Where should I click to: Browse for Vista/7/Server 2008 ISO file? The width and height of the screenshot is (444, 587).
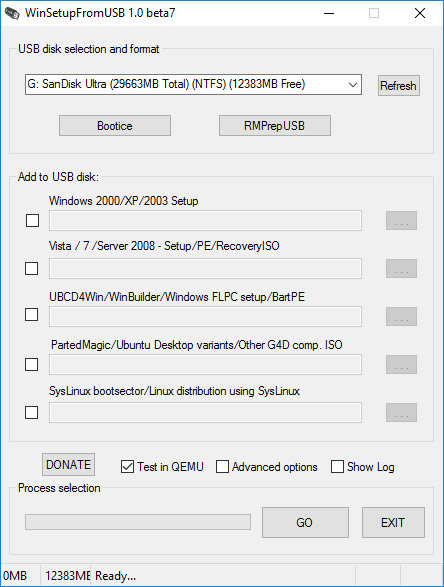(401, 268)
